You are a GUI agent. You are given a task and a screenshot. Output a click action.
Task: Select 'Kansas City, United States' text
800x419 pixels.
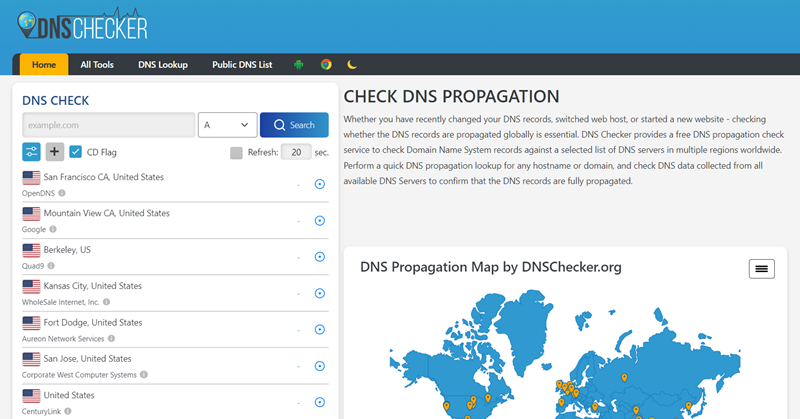pyautogui.click(x=92, y=286)
